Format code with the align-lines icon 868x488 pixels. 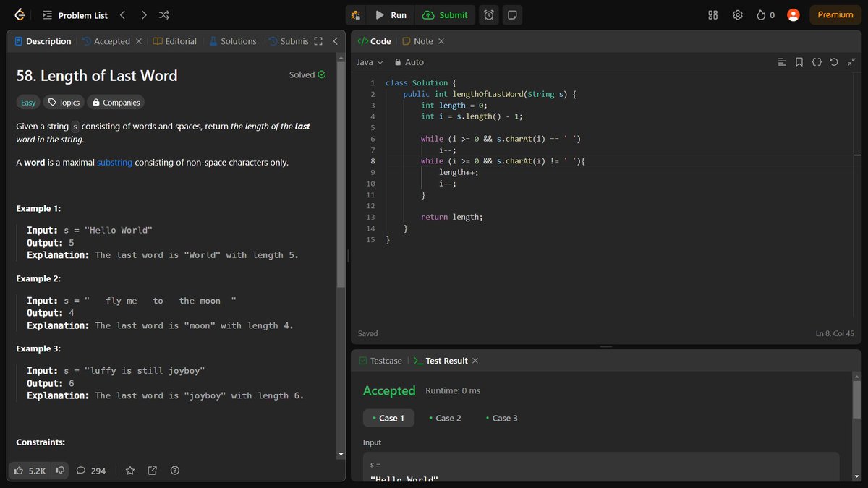click(x=782, y=62)
